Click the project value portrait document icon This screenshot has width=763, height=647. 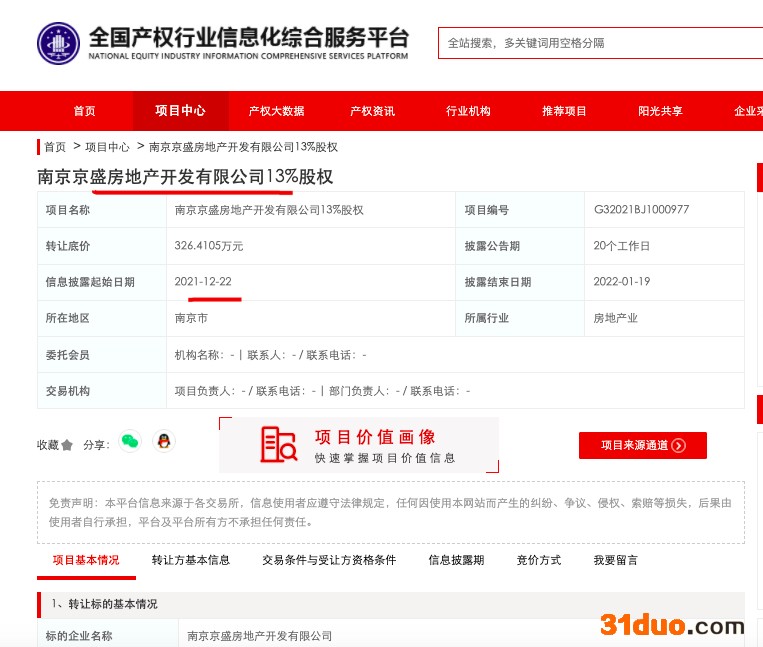pyautogui.click(x=279, y=445)
